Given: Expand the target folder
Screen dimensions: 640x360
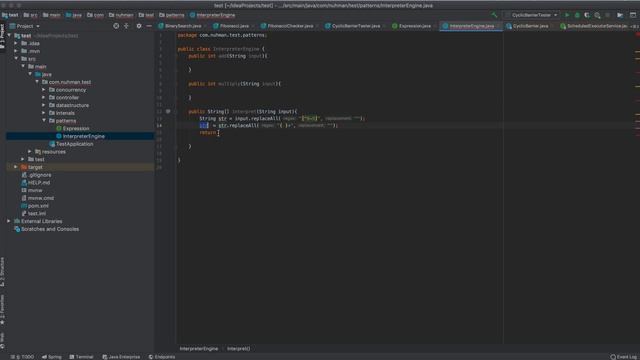Looking at the screenshot, I should pyautogui.click(x=16, y=167).
